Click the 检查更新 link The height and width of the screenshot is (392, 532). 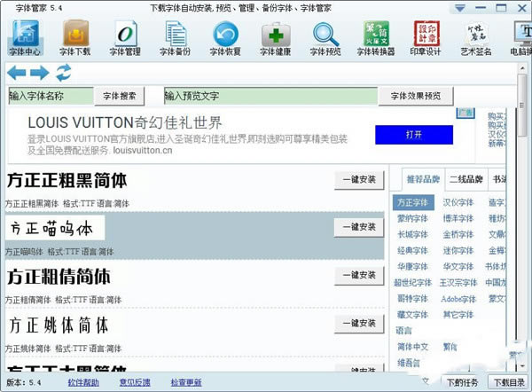(x=186, y=382)
